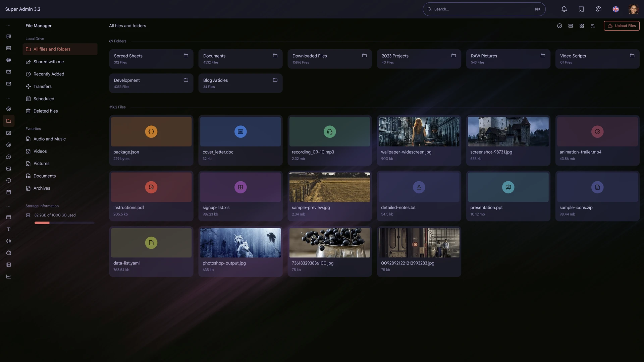Viewport: 644px width, 362px height.
Task: Open Videos favourite
Action: (x=60, y=151)
